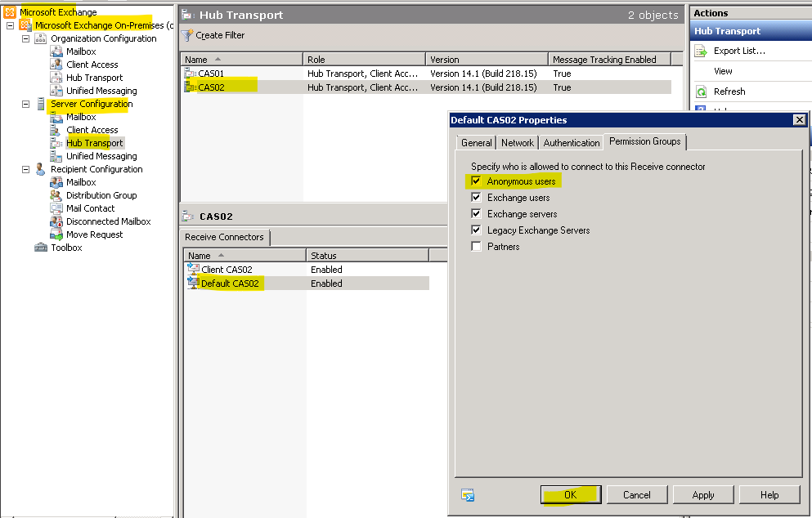The image size is (812, 518).
Task: Collapse the Recipient Configuration tree node
Action: [x=25, y=169]
